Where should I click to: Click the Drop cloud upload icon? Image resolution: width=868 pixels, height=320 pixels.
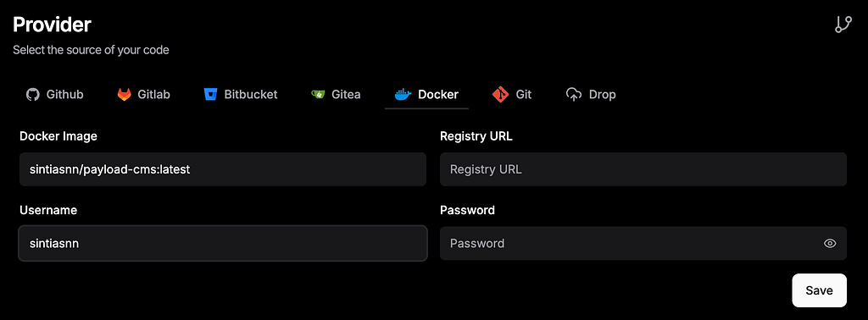tap(574, 95)
